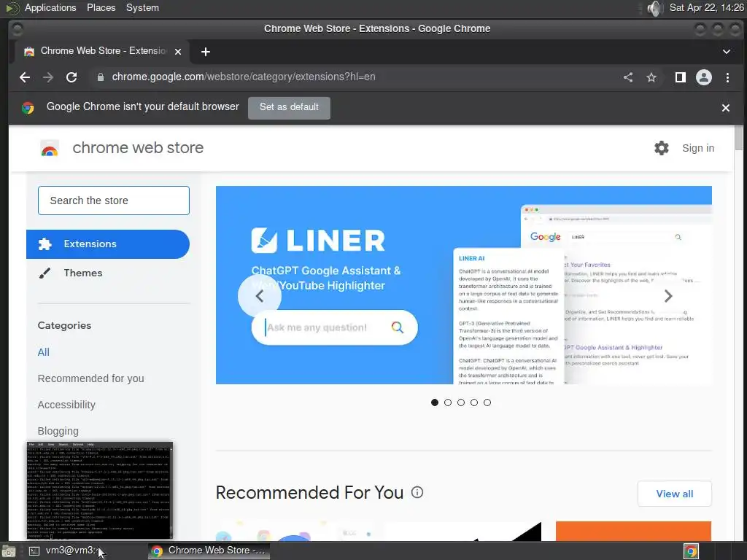Viewport: 747px width, 560px height.
Task: Focus the Search the store field
Action: tap(113, 201)
